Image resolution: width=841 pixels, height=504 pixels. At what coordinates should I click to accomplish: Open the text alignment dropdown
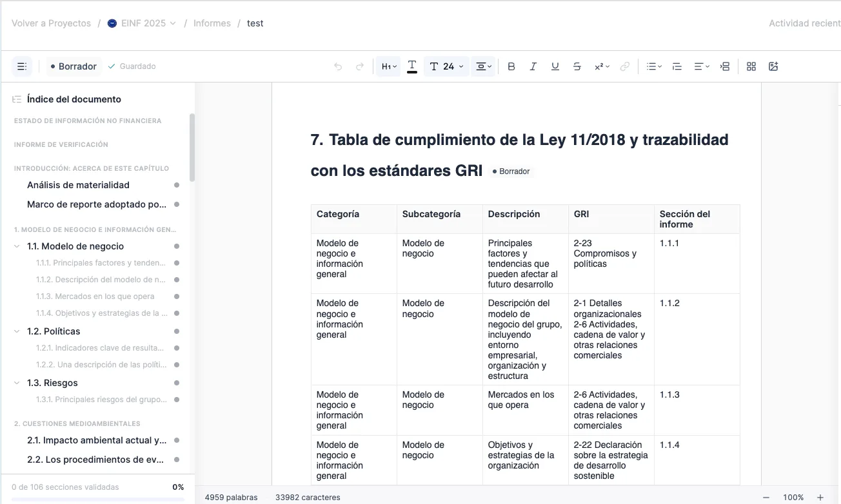[x=701, y=66]
